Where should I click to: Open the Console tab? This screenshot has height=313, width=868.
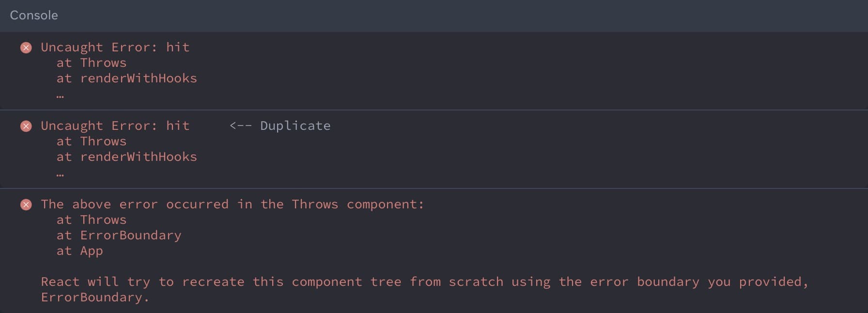point(34,16)
